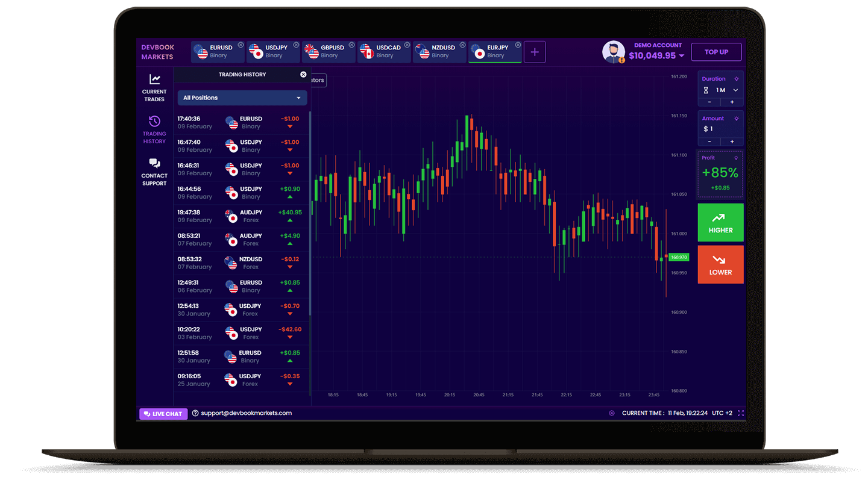Close the Trading History panel
The image size is (868, 495).
[x=303, y=74]
